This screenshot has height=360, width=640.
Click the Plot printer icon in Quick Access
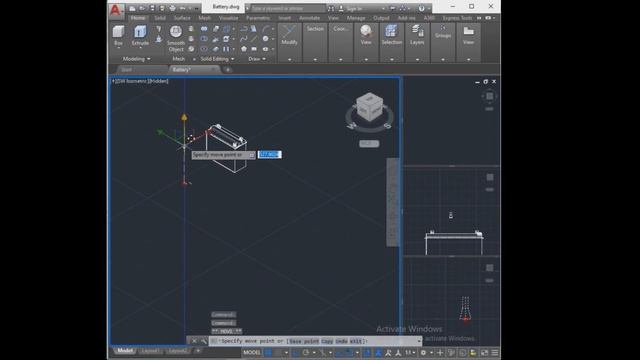tap(173, 8)
